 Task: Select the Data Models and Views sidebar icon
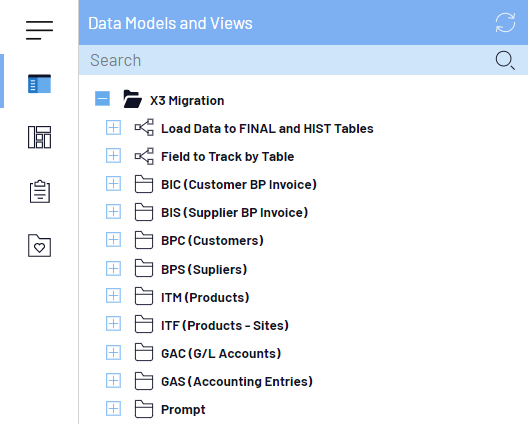[39, 84]
